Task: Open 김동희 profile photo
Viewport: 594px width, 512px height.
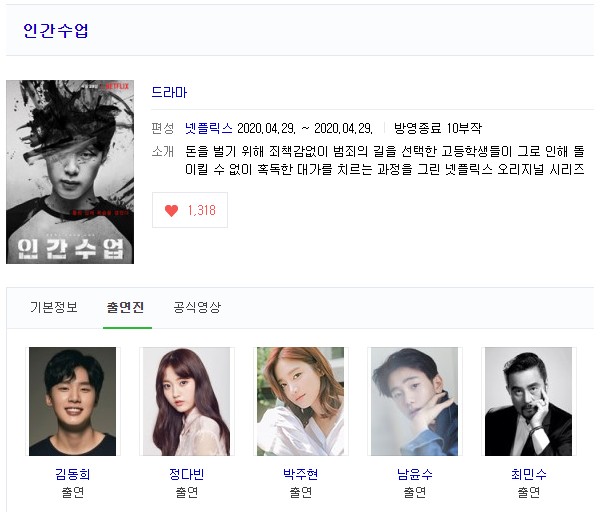Action: pos(72,401)
